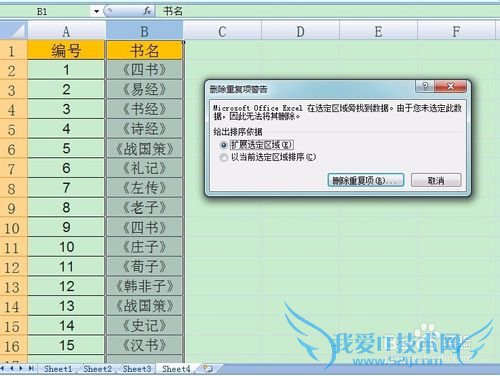Switch to the Sheet2 tab
Viewport: 500px width, 376px height.
97,369
